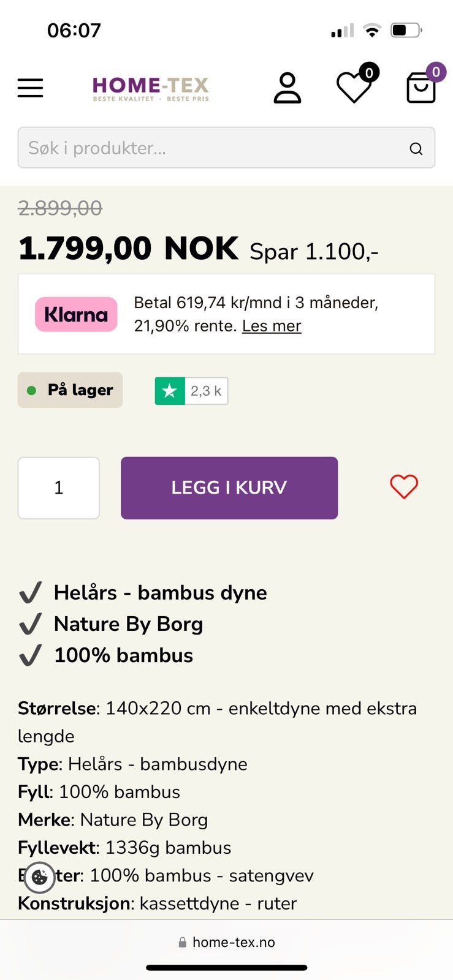The height and width of the screenshot is (980, 453).
Task: Tap the 'På lager' stock badge
Action: (70, 390)
